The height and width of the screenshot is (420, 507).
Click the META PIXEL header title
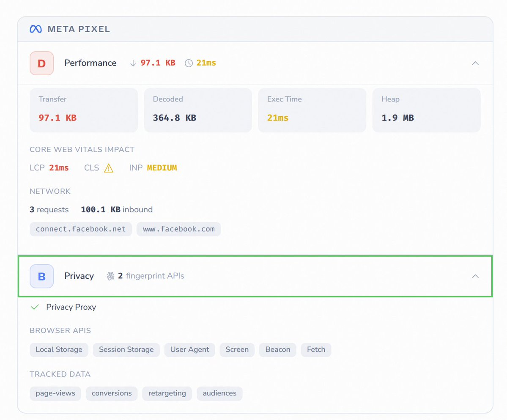click(x=79, y=29)
